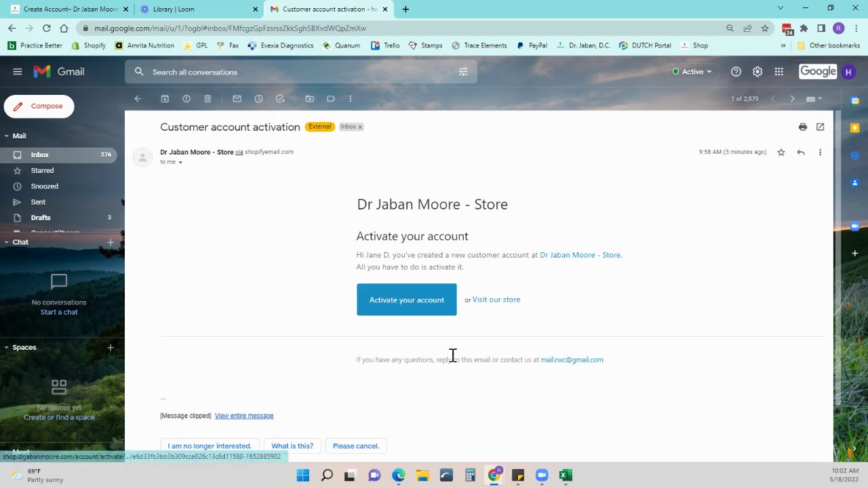Screen dimensions: 868x488
Task: Star this email from Dr Jaban Moore
Action: pos(781,152)
